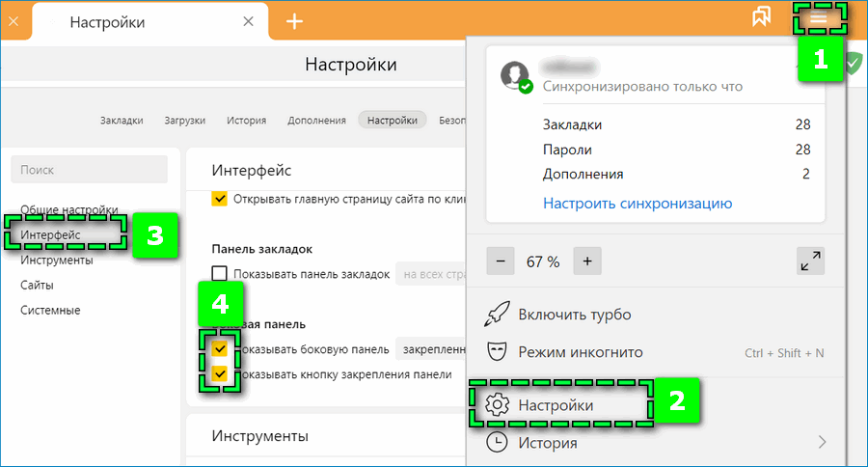Click the incognito mask icon
Viewport: 868px width, 467px height.
click(497, 352)
